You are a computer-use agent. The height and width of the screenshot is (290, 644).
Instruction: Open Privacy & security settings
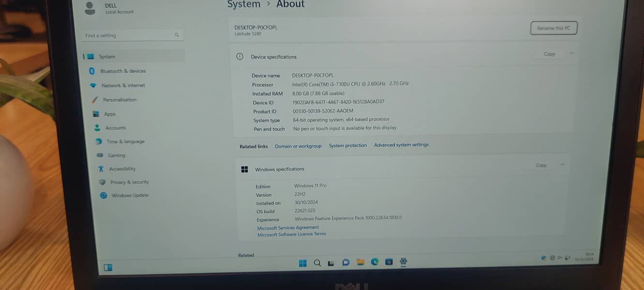coord(129,182)
